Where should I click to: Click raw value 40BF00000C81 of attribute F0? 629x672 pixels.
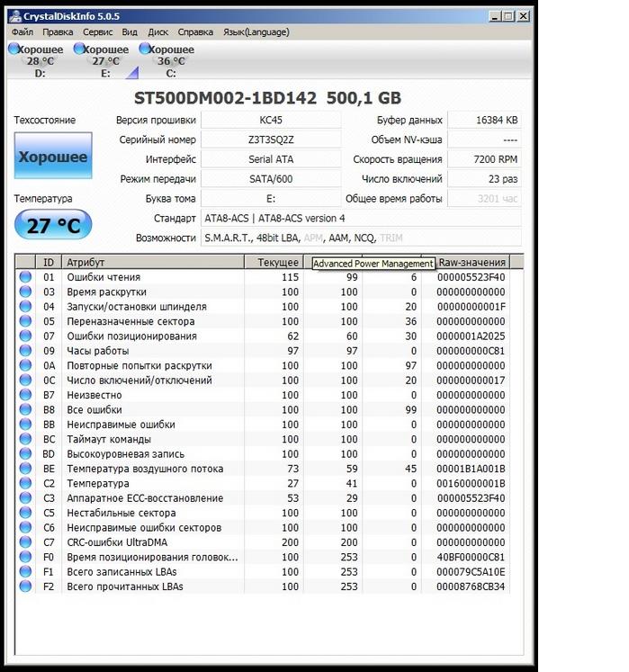[x=472, y=558]
